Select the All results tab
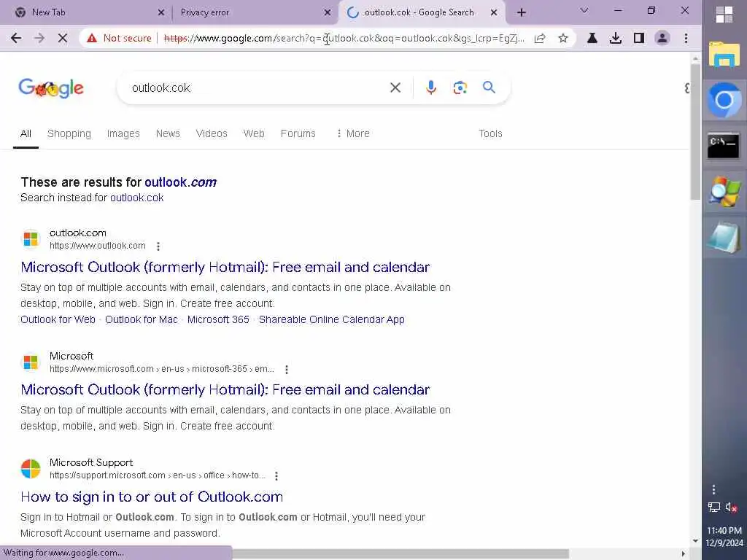747x560 pixels. point(26,134)
